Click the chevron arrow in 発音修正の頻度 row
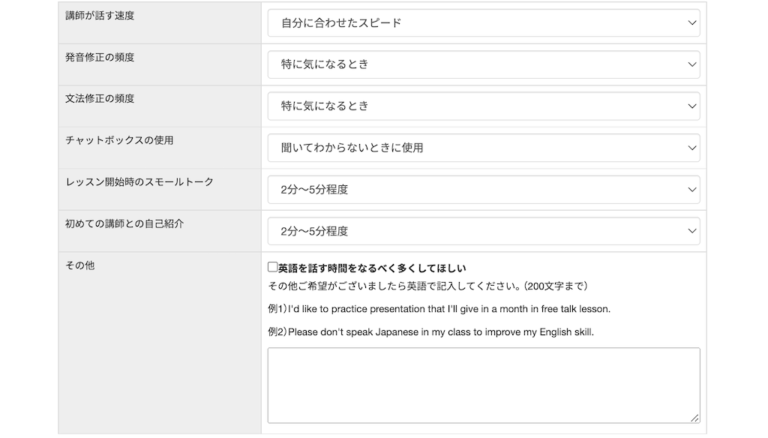This screenshot has width=768, height=438. coord(692,65)
